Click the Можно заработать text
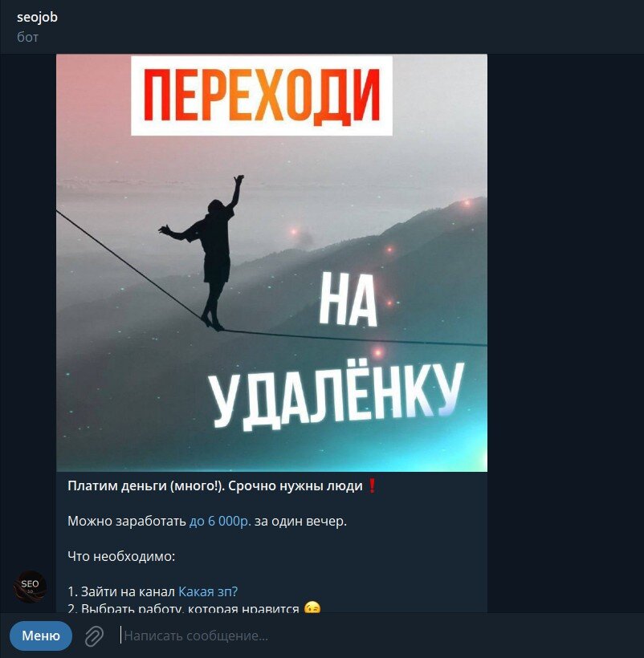Screen dimensions: 644x658 (127, 522)
